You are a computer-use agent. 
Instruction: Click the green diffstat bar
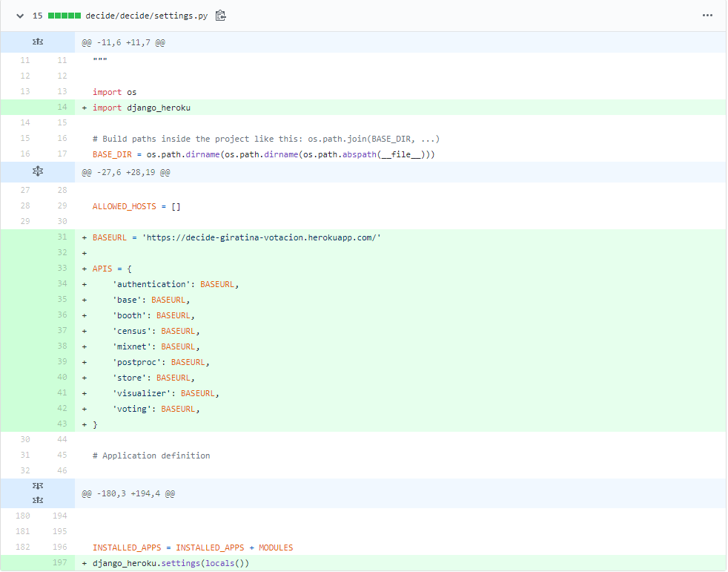64,16
